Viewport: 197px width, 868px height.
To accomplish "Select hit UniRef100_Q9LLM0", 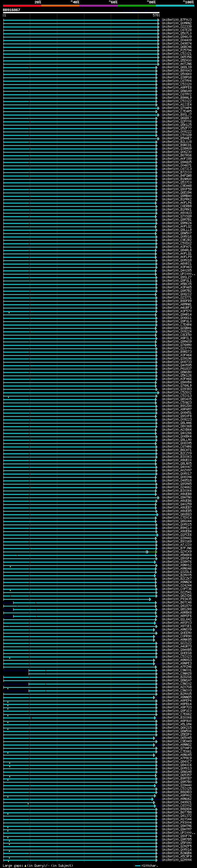I will (x=176, y=440).
